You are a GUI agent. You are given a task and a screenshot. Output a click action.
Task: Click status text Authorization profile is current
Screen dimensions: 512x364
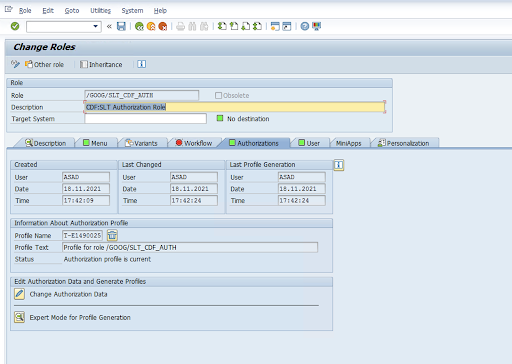click(107, 259)
